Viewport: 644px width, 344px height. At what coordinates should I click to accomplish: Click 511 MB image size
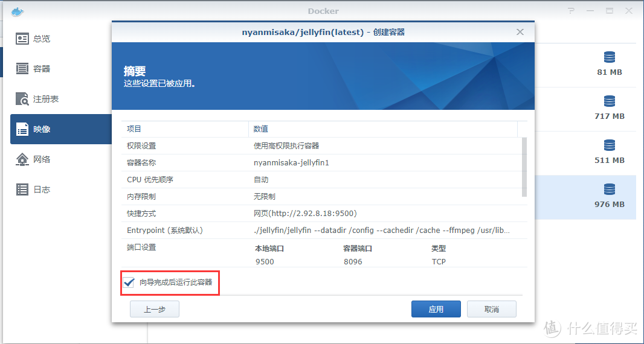click(x=610, y=160)
